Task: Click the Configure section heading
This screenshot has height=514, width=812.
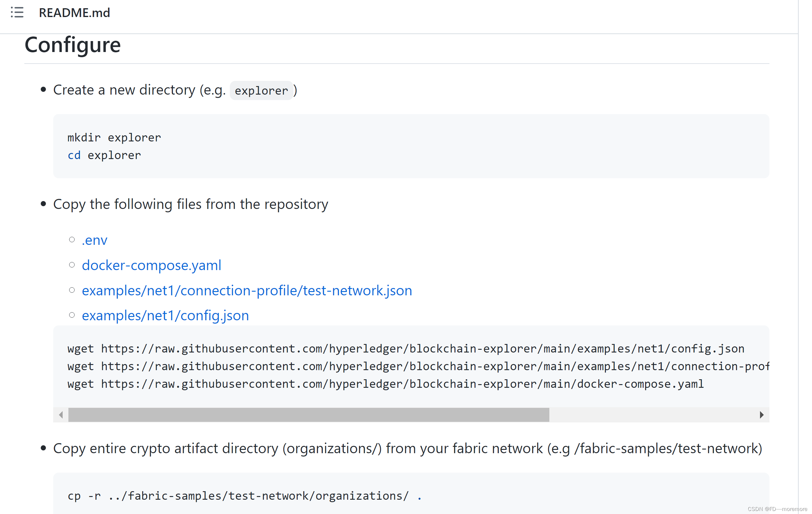Action: (72, 45)
